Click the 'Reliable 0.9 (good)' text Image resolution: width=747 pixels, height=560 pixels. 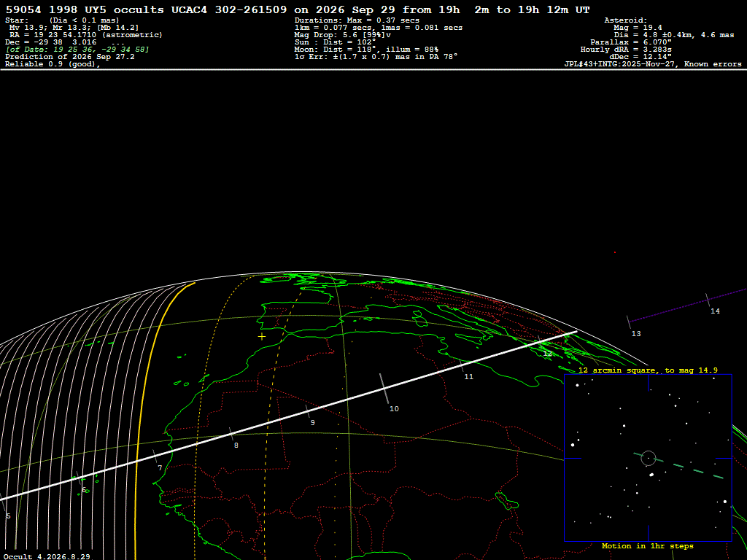pos(53,64)
